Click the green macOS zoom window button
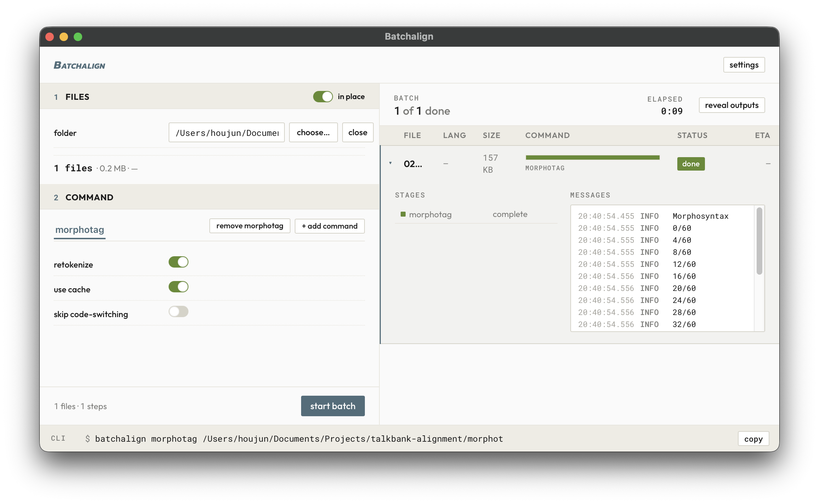Viewport: 819px width, 504px height. [78, 37]
